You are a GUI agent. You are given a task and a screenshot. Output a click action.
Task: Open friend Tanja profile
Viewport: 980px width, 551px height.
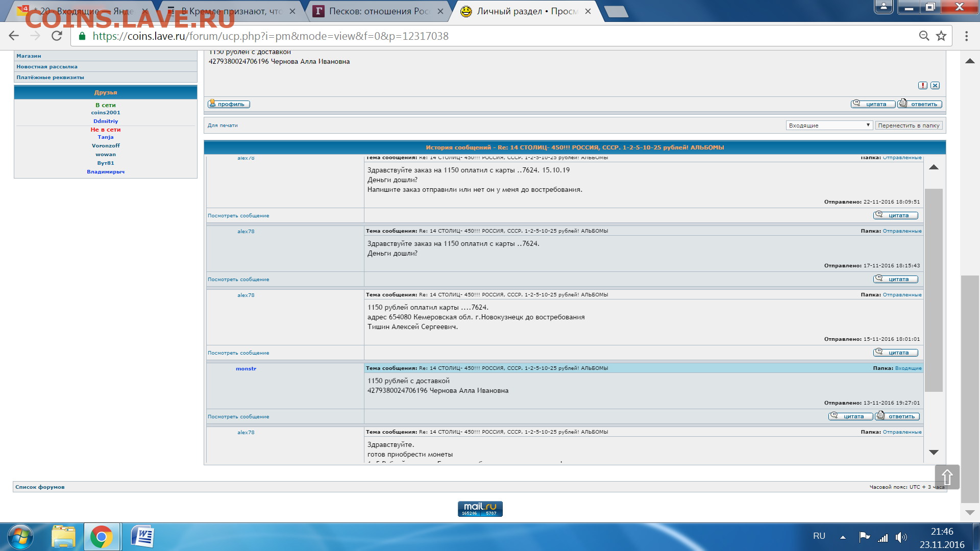pos(106,137)
